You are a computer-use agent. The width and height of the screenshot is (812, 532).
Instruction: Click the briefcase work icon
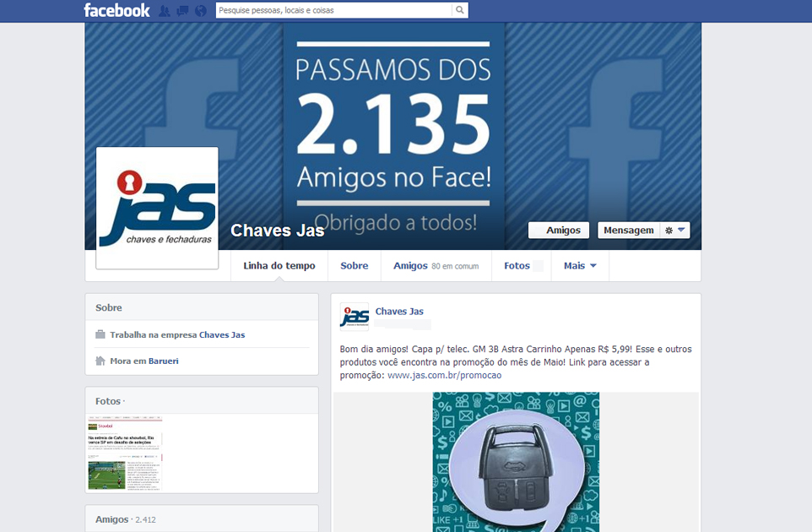[x=100, y=334]
